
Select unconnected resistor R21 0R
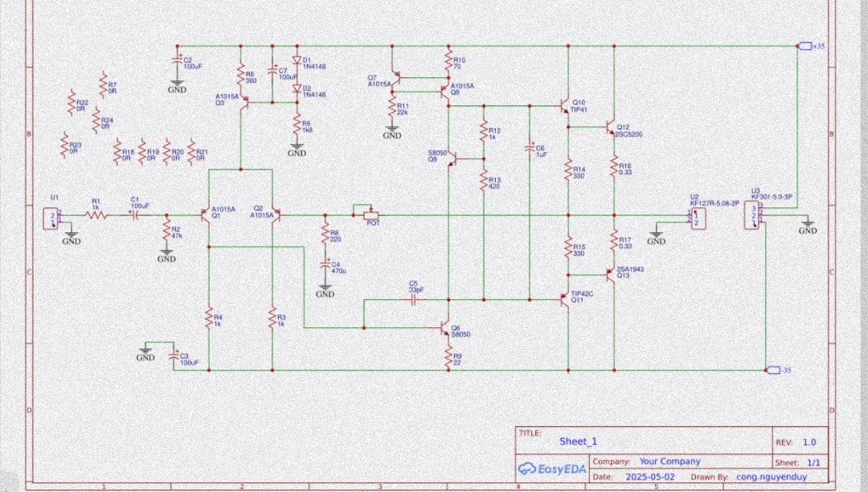coord(191,152)
